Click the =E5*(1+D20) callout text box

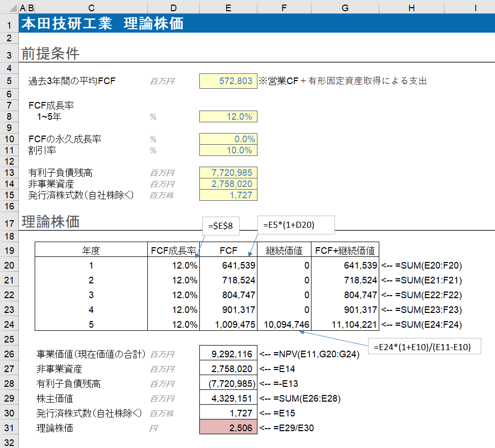[296, 224]
